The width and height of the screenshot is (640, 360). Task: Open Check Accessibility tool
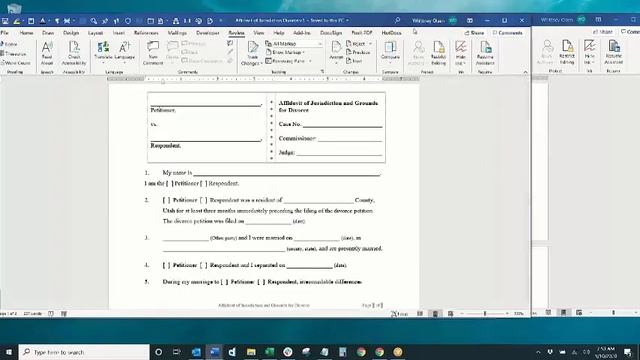[74, 53]
